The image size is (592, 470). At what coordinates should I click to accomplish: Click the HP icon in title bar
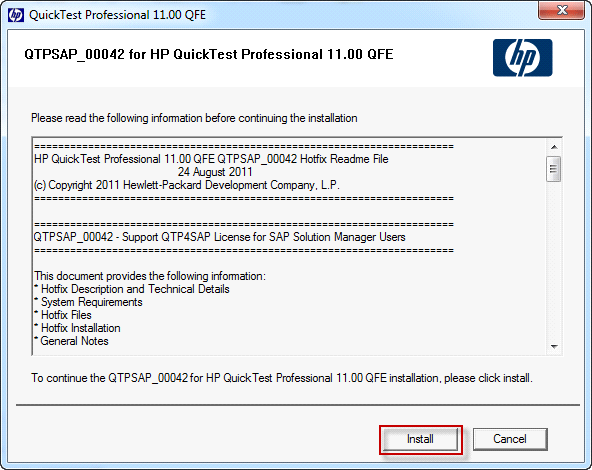pyautogui.click(x=15, y=15)
